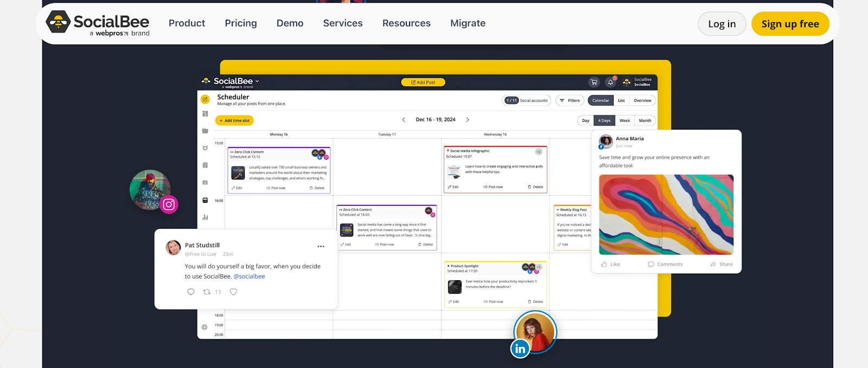Click the Add time slot button
This screenshot has width=868, height=368.
click(234, 120)
